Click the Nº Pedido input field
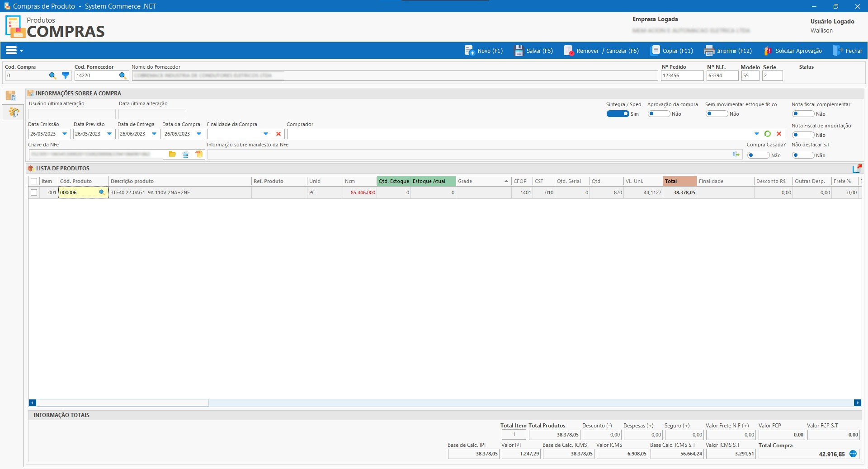 681,75
